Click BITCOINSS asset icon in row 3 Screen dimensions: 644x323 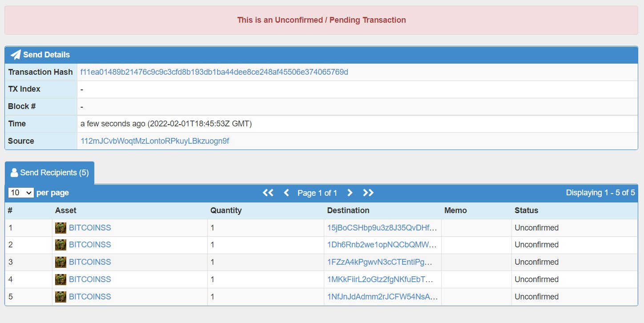click(x=60, y=262)
